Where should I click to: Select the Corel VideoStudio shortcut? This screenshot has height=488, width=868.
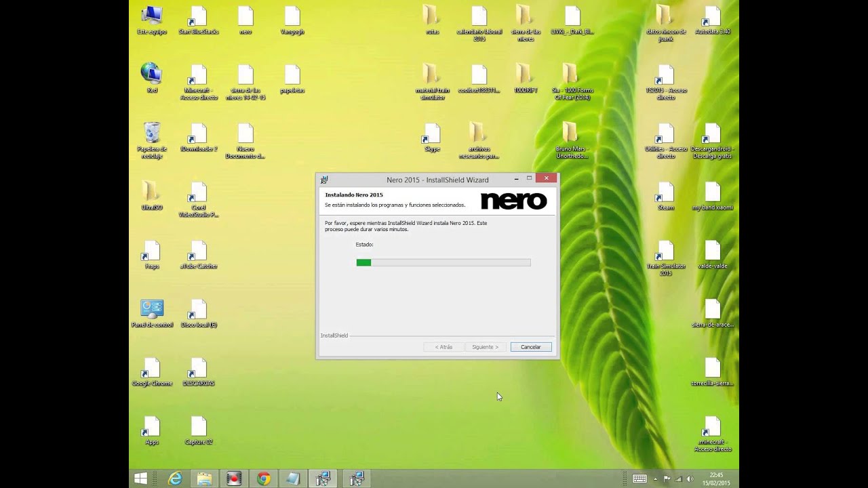click(199, 200)
